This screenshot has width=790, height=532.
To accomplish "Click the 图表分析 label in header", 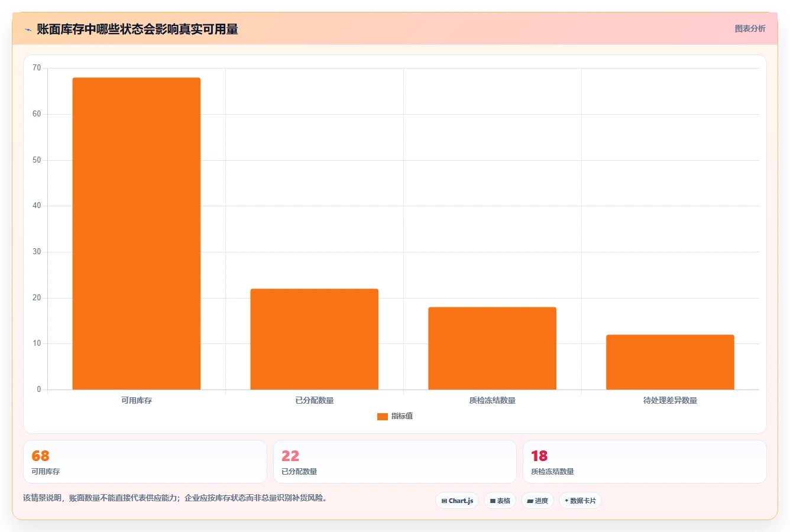I will [750, 28].
